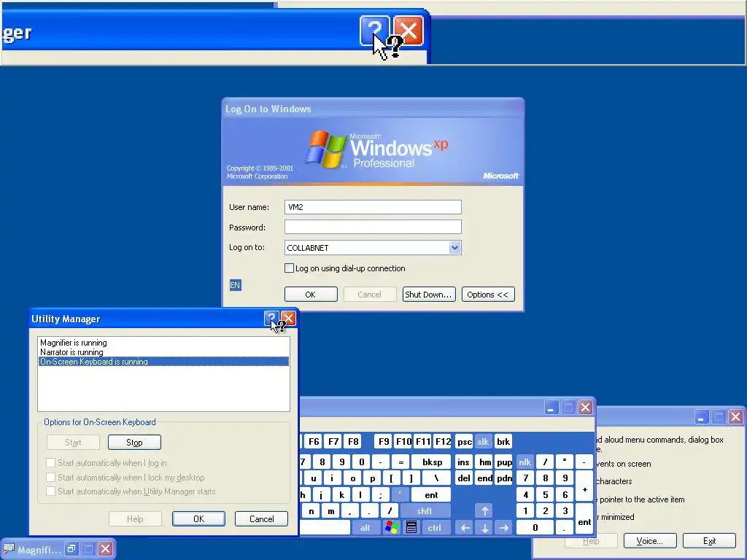Check Start automatically when I lock desktop
Viewport: 747px width, 560px height.
click(x=50, y=477)
